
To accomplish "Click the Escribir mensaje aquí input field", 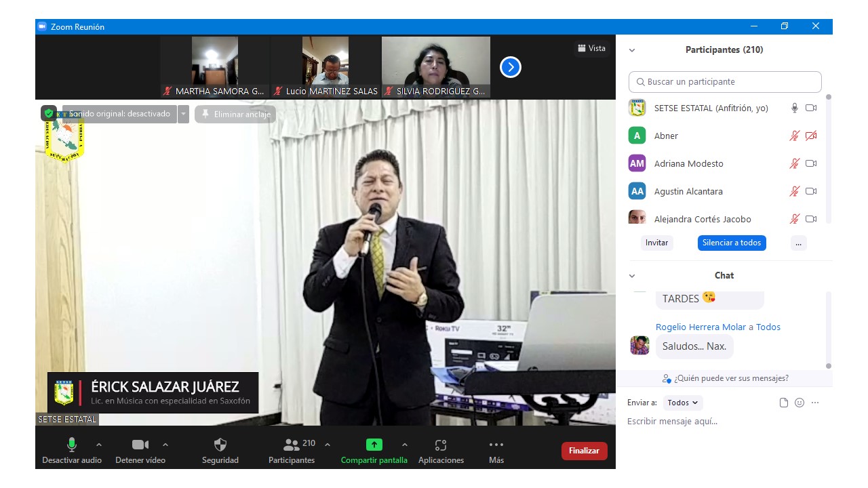I will (724, 422).
